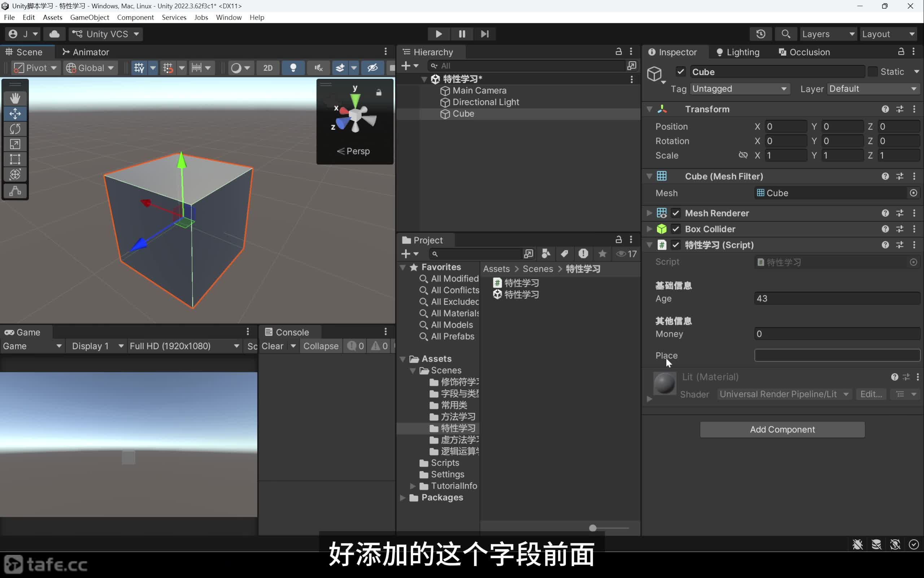
Task: Toggle scene lighting bulb icon
Action: click(293, 68)
